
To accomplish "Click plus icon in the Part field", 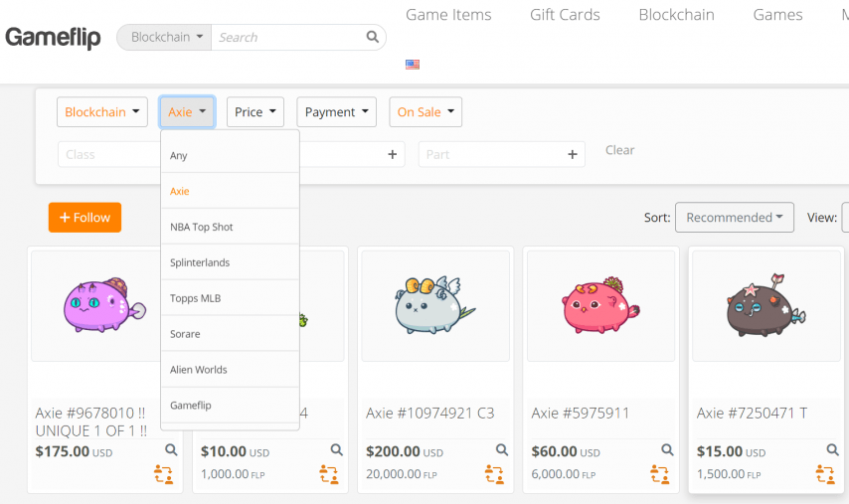I will 573,155.
